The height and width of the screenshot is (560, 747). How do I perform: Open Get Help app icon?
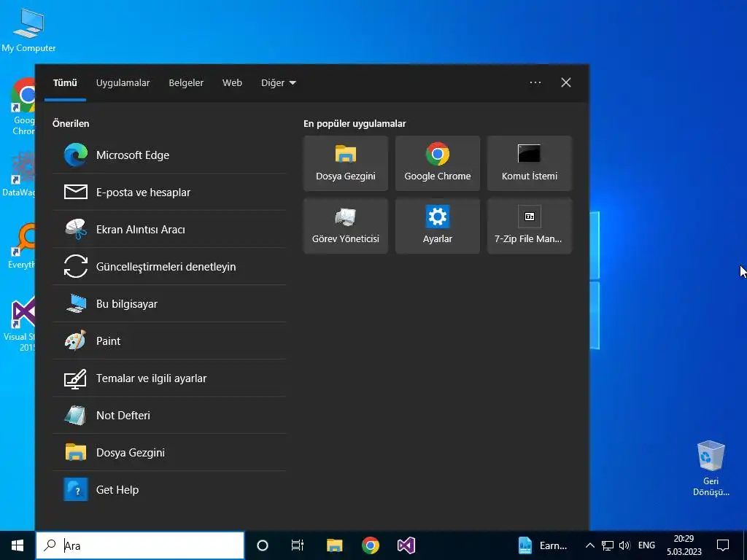pyautogui.click(x=76, y=489)
